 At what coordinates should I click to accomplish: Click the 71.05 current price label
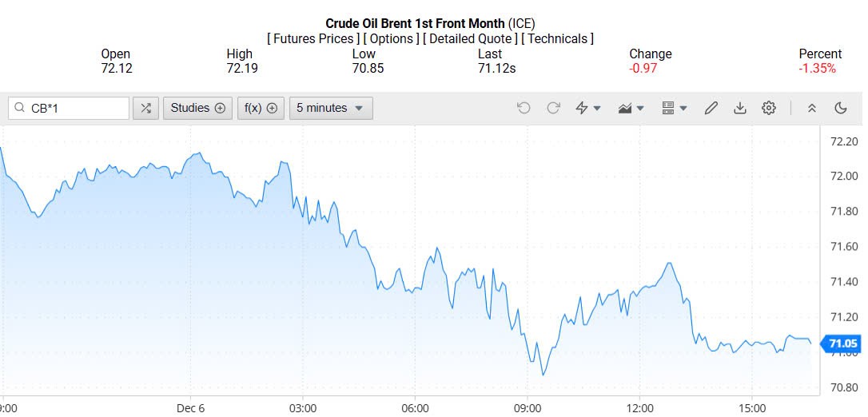(x=842, y=344)
